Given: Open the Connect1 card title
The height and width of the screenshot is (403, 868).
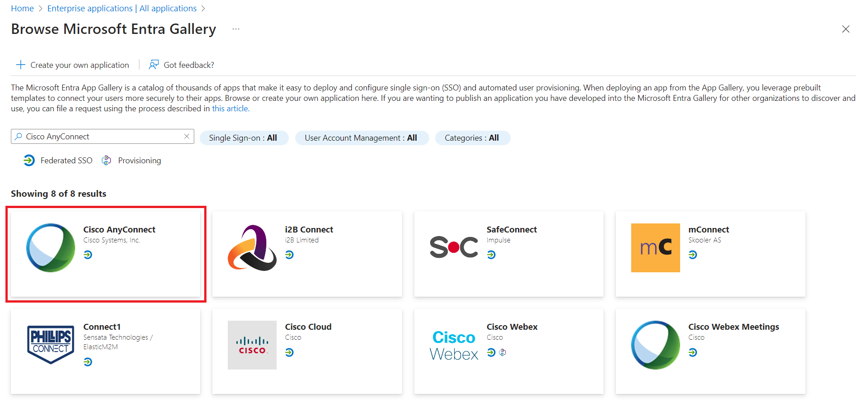Looking at the screenshot, I should point(102,327).
